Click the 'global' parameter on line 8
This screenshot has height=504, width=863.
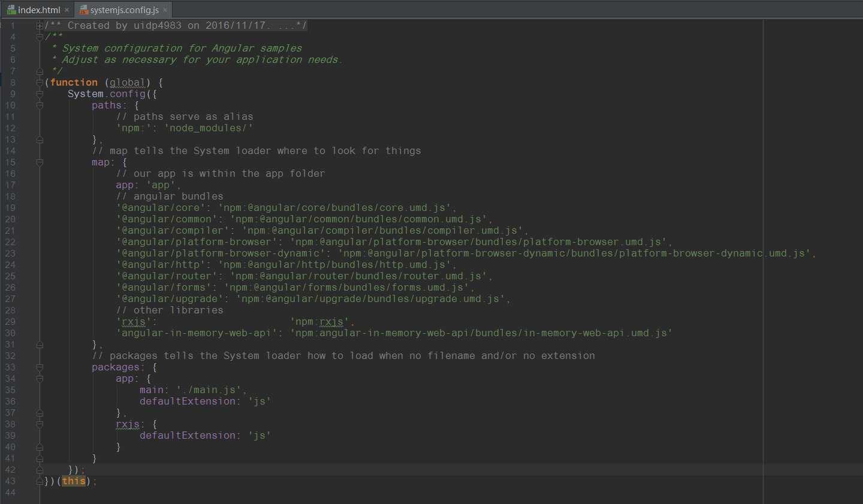tap(127, 83)
